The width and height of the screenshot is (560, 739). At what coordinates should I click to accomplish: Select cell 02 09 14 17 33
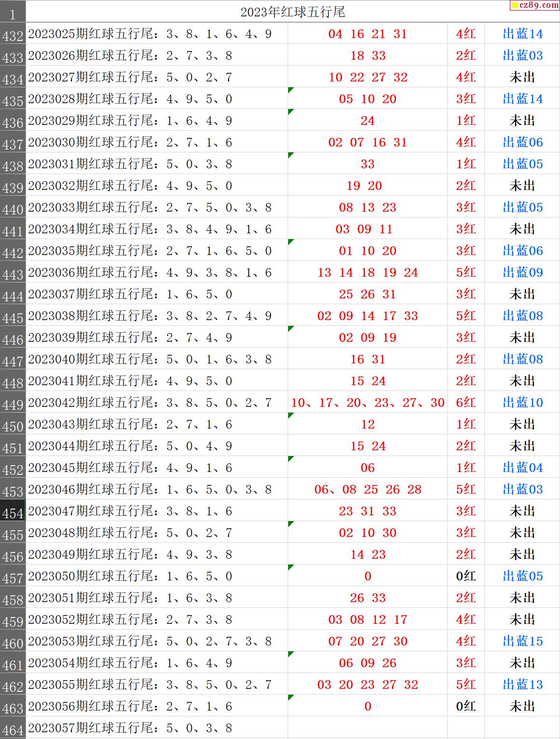368,316
